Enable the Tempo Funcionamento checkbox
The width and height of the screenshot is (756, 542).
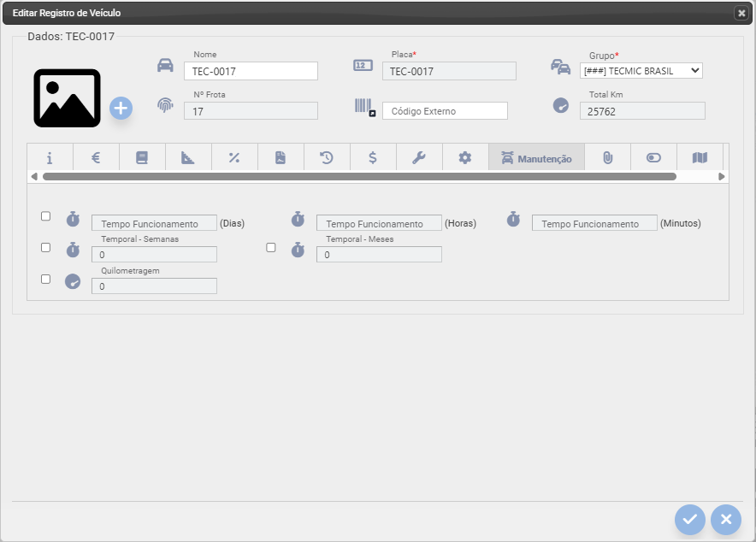pyautogui.click(x=46, y=215)
